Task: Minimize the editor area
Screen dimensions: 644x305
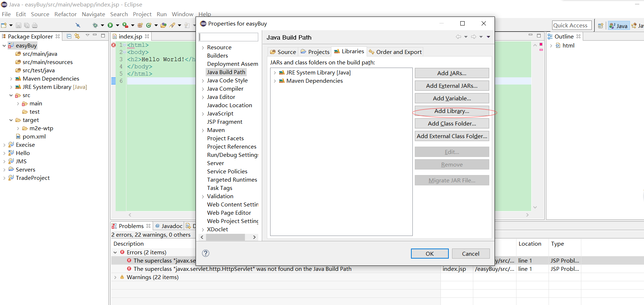Action: 531,35
